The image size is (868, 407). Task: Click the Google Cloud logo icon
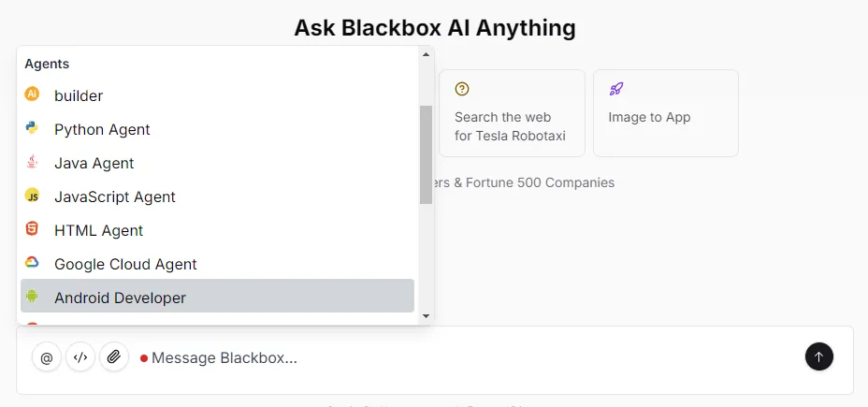pos(32,263)
